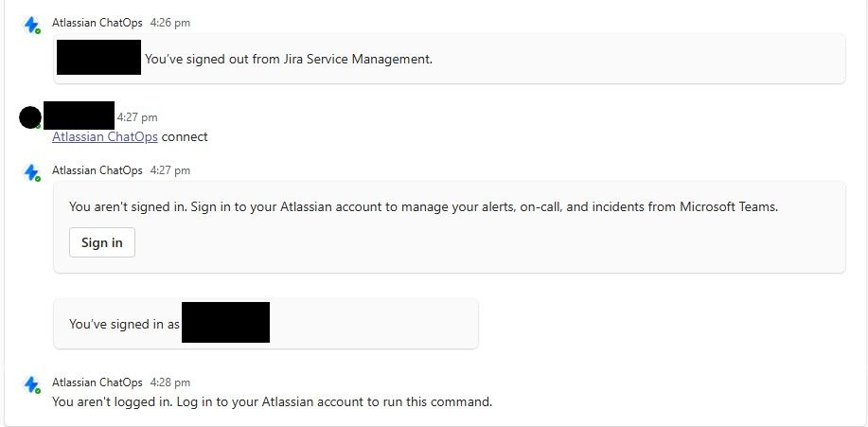Click the redacted name in the signed out card
Viewport: 868px width, 427px height.
[98, 58]
